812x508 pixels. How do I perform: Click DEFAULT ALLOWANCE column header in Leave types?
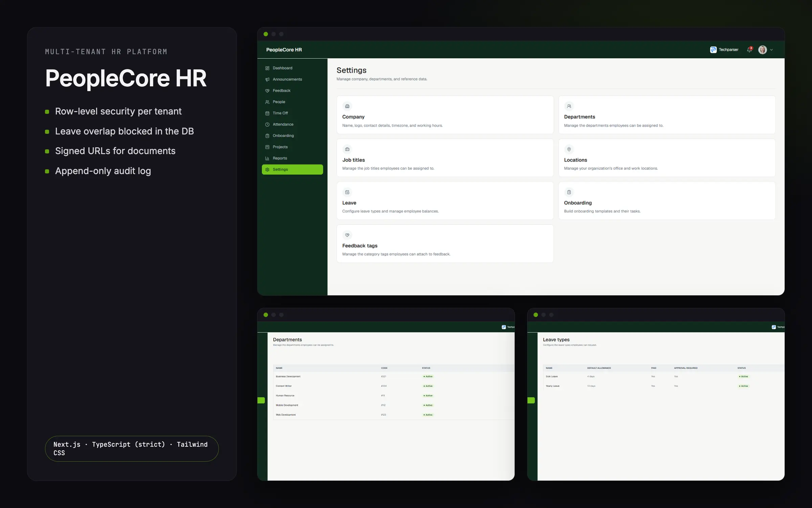tap(599, 368)
